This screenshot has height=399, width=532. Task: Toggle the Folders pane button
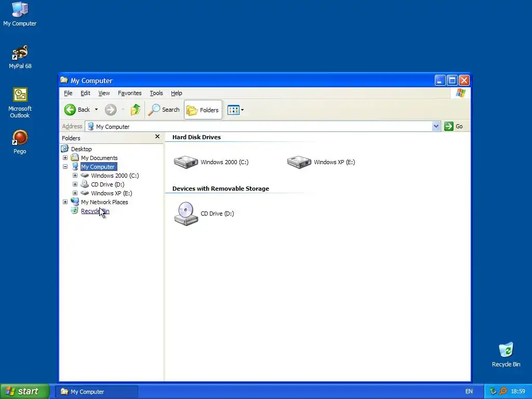(x=203, y=110)
